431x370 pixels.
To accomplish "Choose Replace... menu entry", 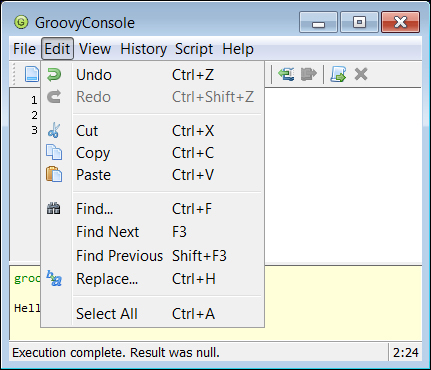I will 153,279.
